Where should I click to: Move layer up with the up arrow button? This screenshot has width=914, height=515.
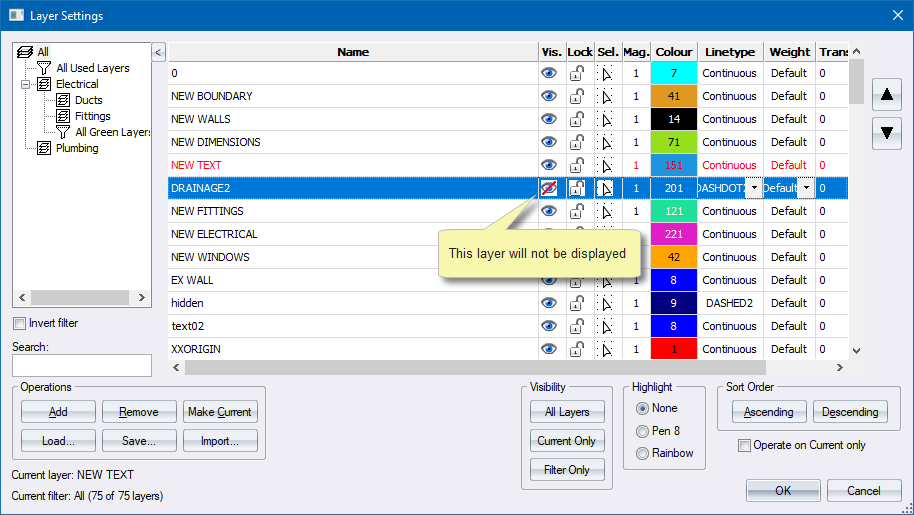(x=886, y=96)
